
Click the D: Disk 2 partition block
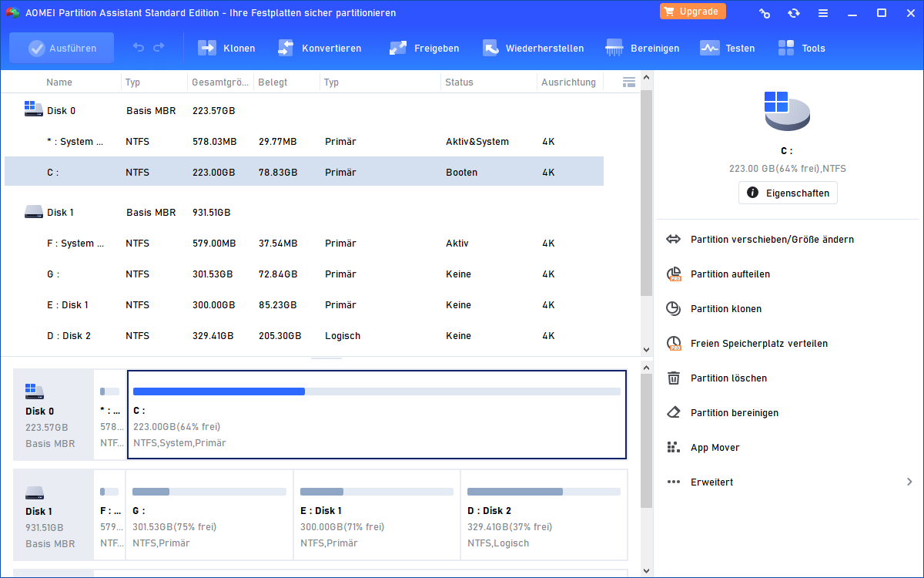544,515
